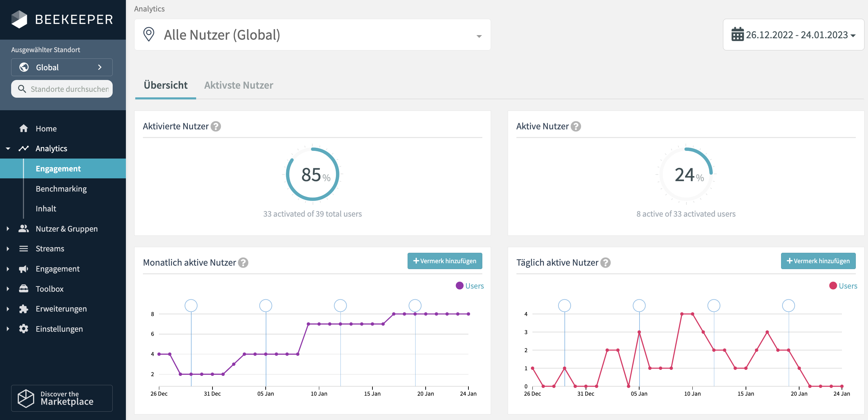Click the Beekeeper logo icon
868x420 pixels.
click(x=19, y=19)
